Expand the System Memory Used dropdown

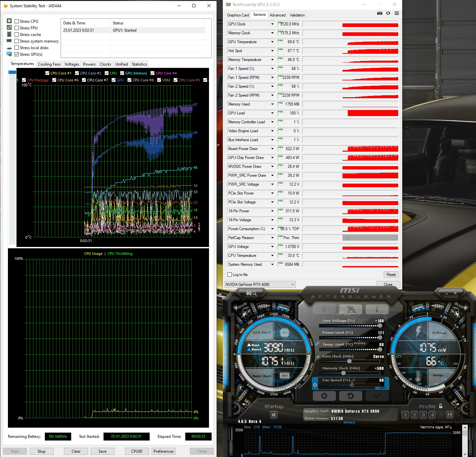point(272,264)
